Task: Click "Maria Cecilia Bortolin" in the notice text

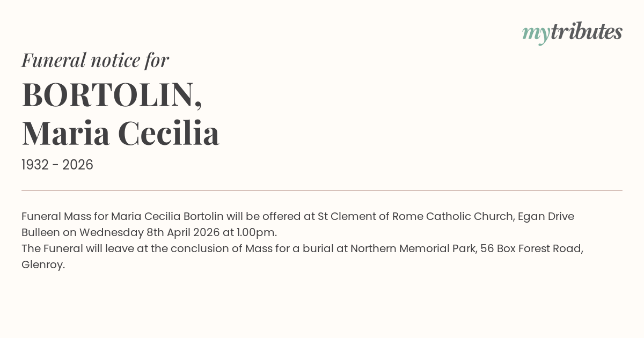Action: point(167,217)
